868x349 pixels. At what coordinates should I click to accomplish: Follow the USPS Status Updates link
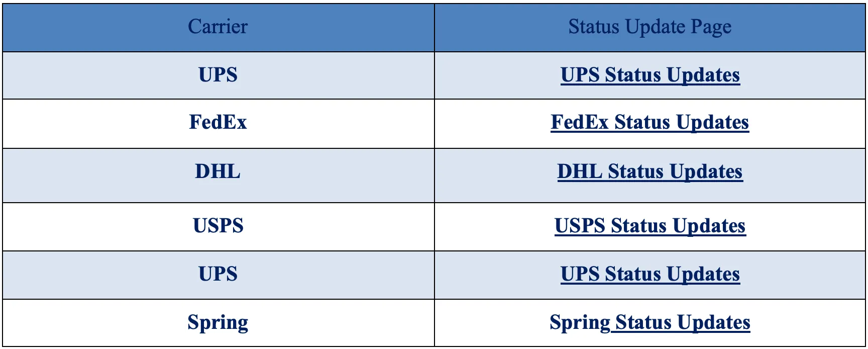(649, 226)
